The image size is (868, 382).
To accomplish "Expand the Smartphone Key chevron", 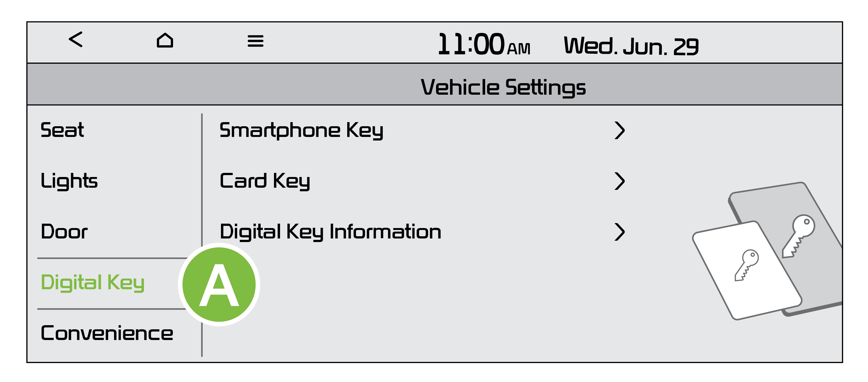I will click(x=619, y=130).
